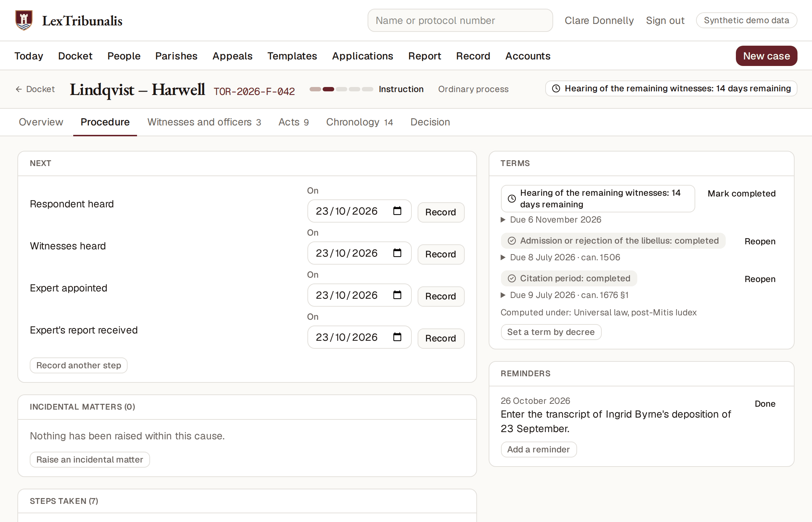Mark hearing of remaining witnesses completed
812x522 pixels.
742,194
